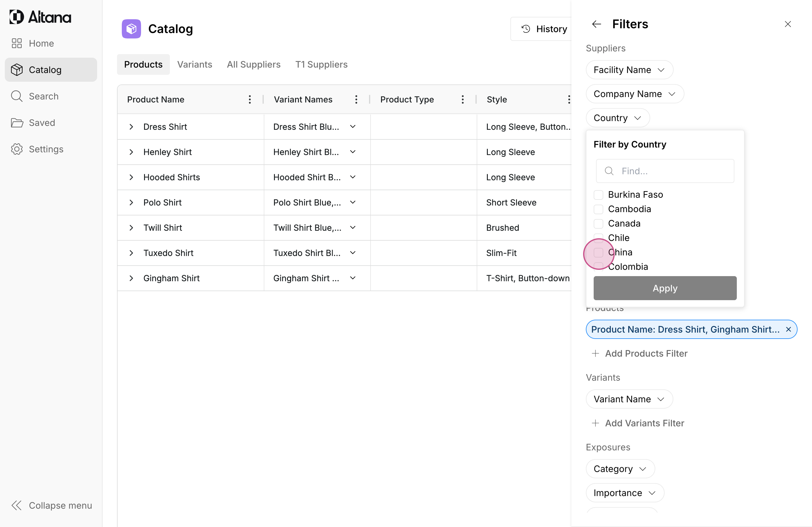This screenshot has width=812, height=527.
Task: Click the Home grid icon in sidebar
Action: click(17, 43)
